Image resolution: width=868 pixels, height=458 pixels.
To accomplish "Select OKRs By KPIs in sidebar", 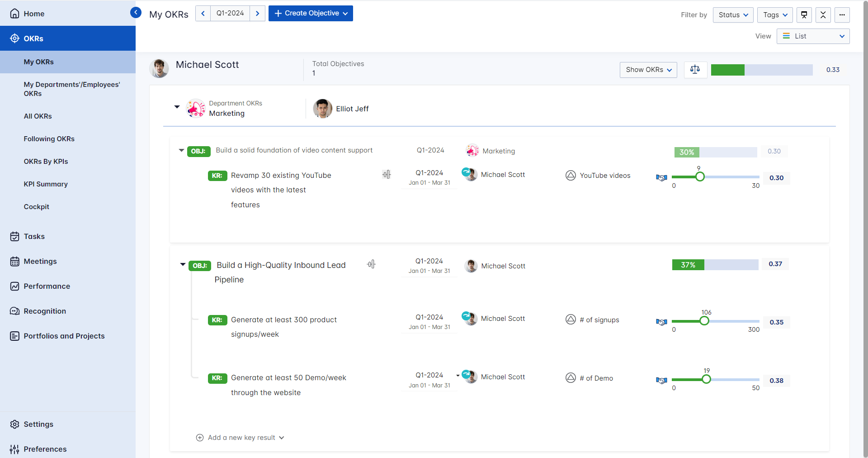I will pyautogui.click(x=68, y=162).
